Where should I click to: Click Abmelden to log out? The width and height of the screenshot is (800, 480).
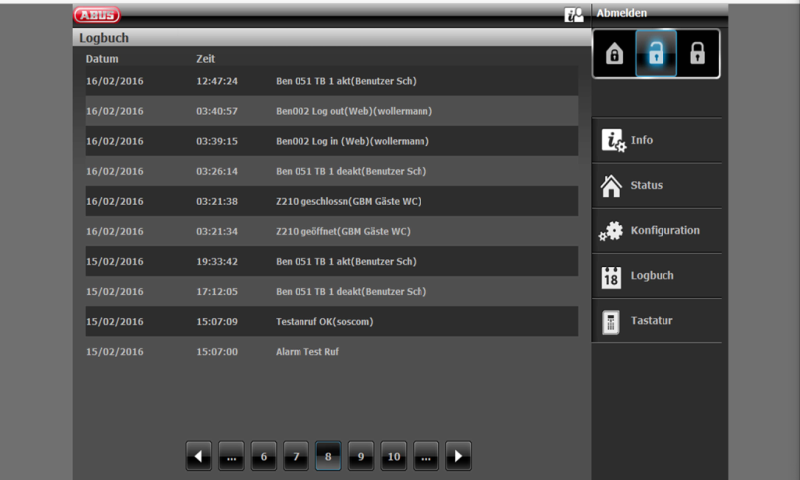[x=622, y=13]
